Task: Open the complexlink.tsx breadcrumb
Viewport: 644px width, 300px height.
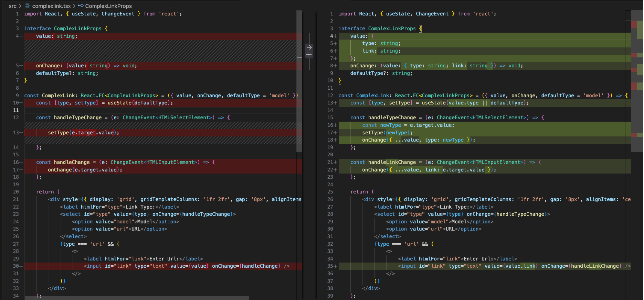Action: (51, 6)
